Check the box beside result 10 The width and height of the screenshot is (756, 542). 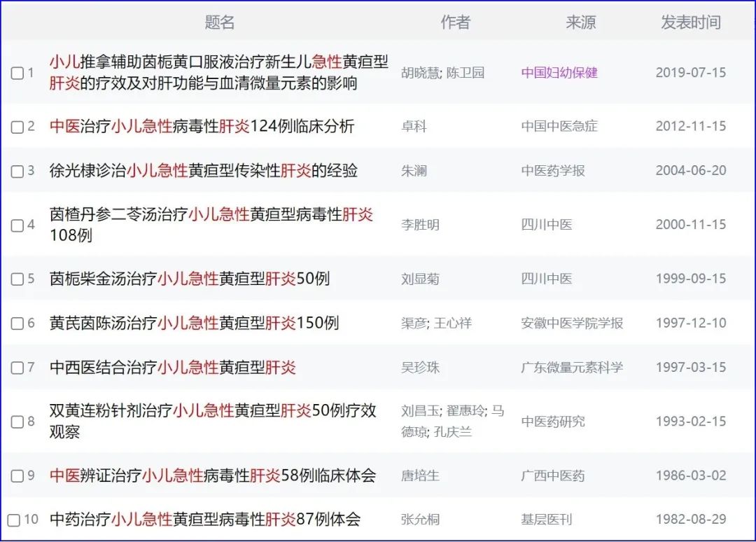coord(15,520)
